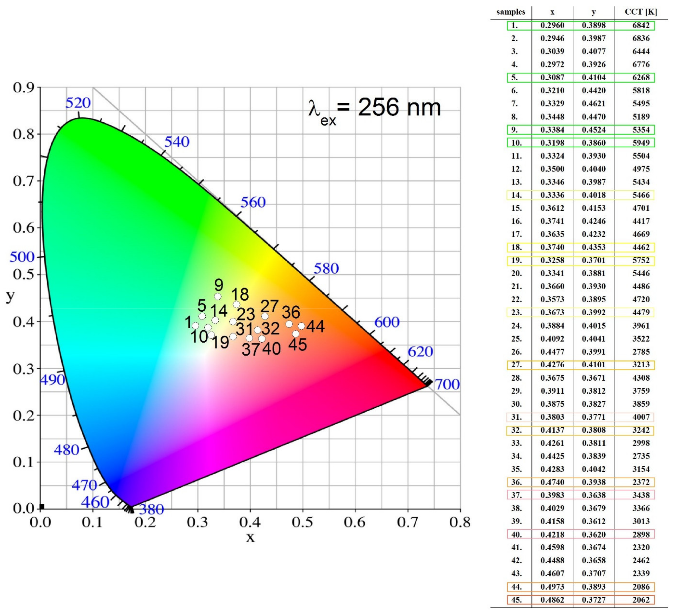This screenshot has height=616, width=676.
Task: Select data point 18 on the diagram
Action: 236,305
